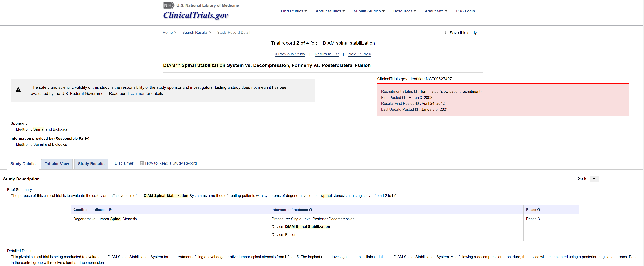Click the info icon beside Last Update Posted
Viewport: 644px width, 266px height.
coord(416,110)
